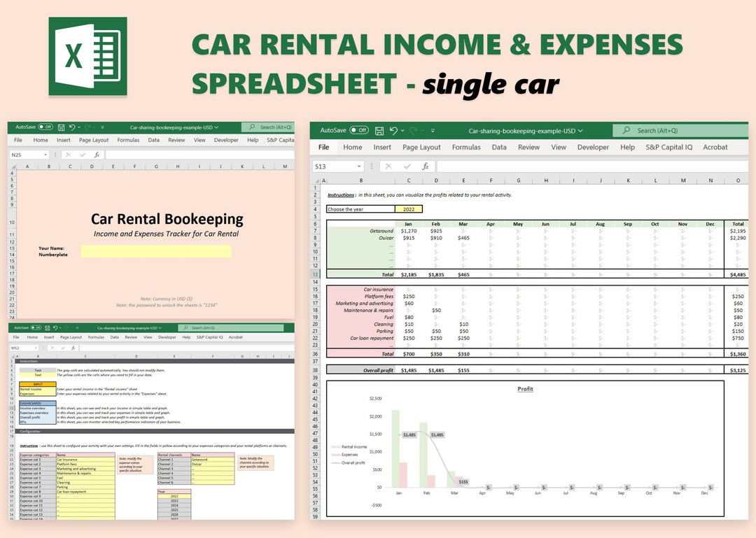Click the formula bar Enter checkmark icon
Image resolution: width=756 pixels, height=538 pixels.
pos(407,165)
